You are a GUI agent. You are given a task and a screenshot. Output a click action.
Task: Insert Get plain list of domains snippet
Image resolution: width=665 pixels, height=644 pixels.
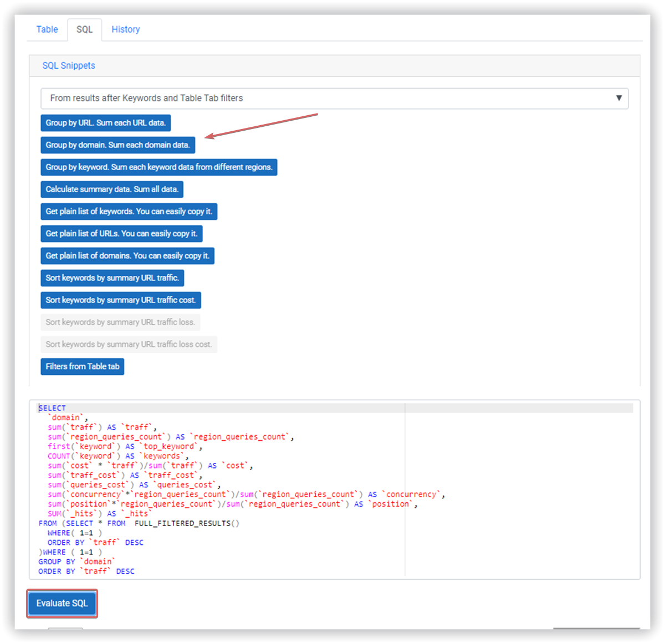(x=127, y=256)
